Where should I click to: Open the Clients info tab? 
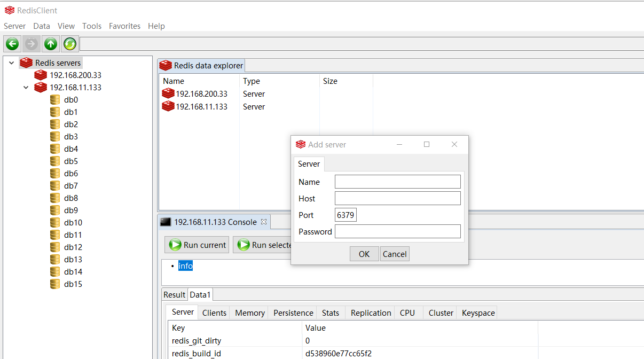point(214,313)
